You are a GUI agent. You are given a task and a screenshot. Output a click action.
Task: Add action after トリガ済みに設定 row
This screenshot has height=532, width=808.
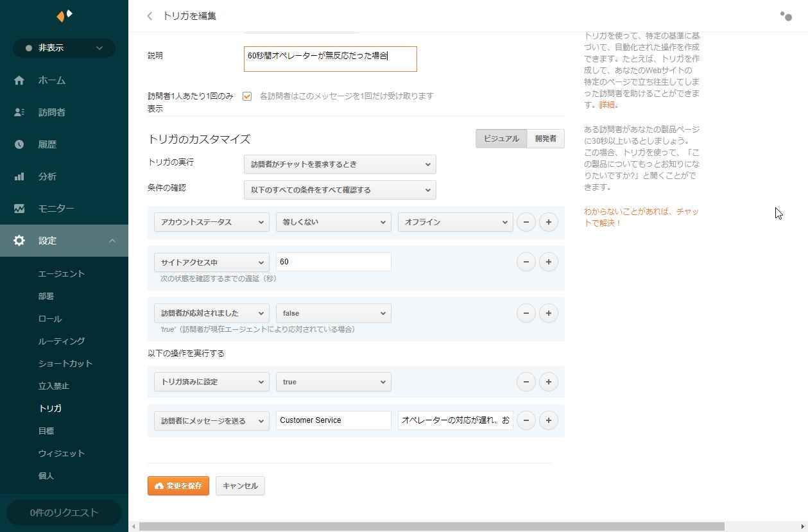tap(549, 382)
